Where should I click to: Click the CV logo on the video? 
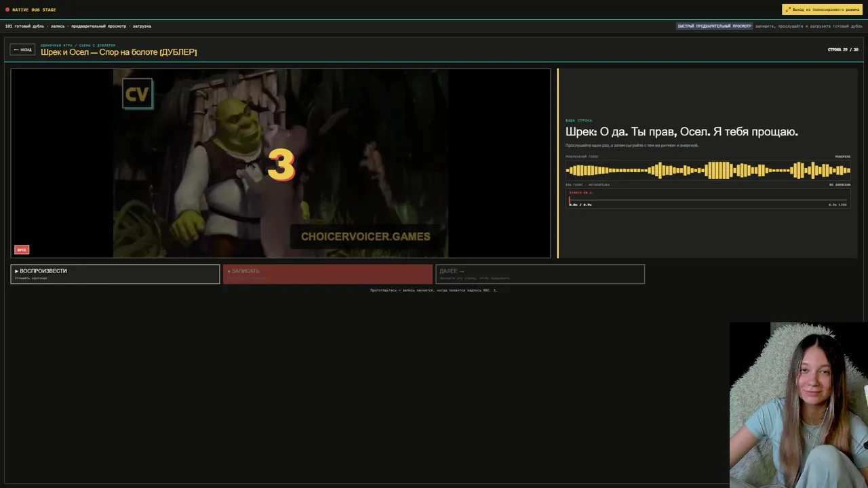pos(137,94)
